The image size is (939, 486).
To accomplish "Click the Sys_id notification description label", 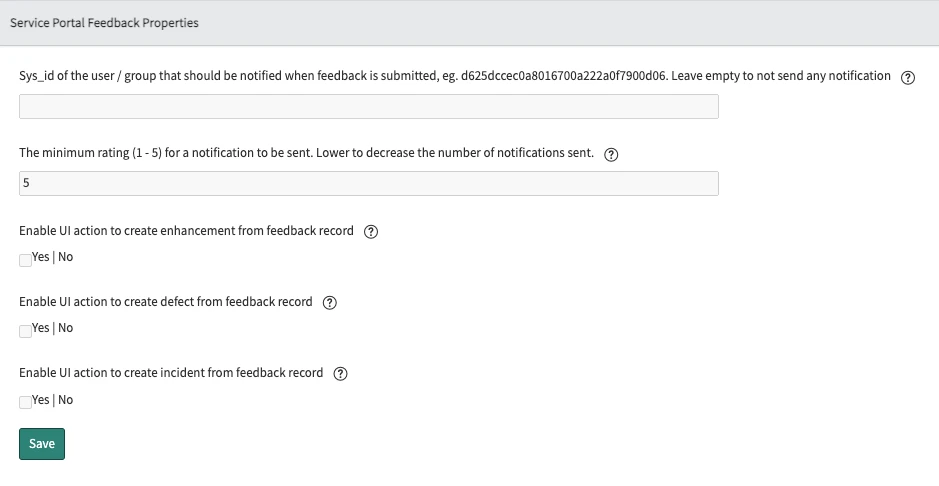I will [x=454, y=76].
